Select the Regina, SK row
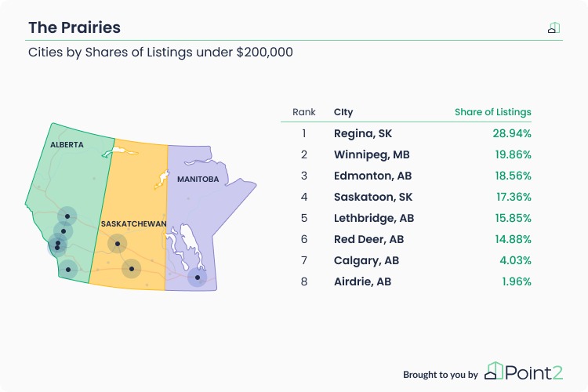The width and height of the screenshot is (588, 392). click(x=406, y=133)
